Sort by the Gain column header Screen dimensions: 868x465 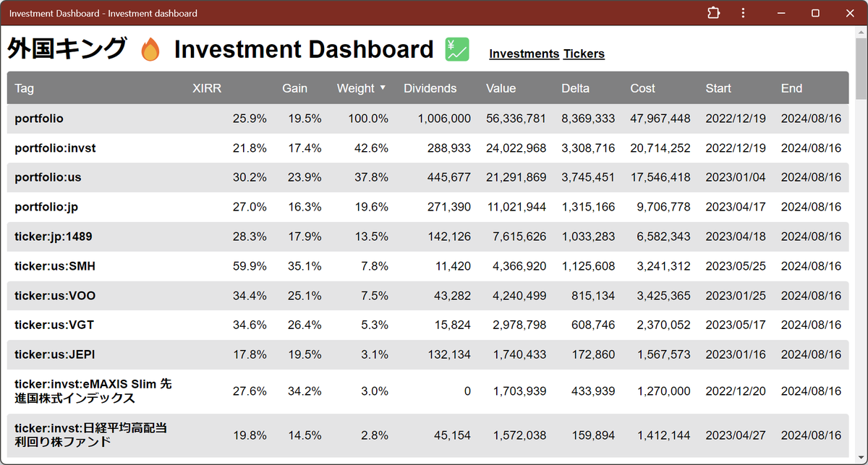coord(294,88)
